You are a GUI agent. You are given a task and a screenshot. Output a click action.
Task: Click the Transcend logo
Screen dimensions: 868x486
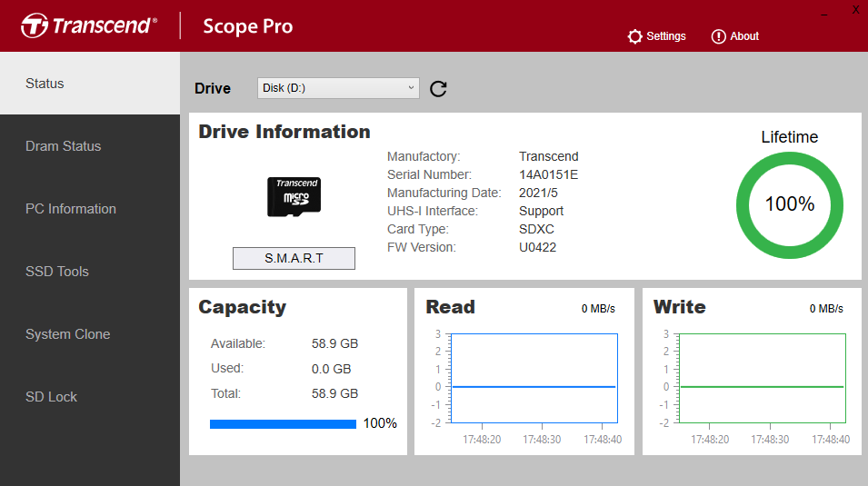(x=89, y=25)
